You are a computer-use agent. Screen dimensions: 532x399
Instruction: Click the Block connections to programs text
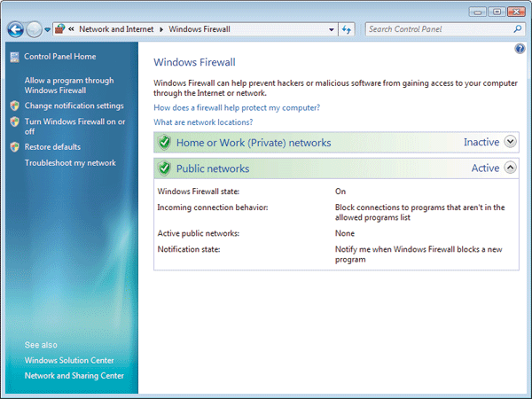pyautogui.click(x=420, y=213)
